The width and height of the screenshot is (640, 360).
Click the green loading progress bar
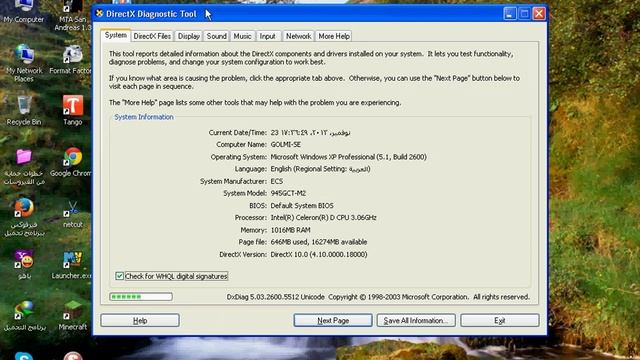click(x=141, y=297)
